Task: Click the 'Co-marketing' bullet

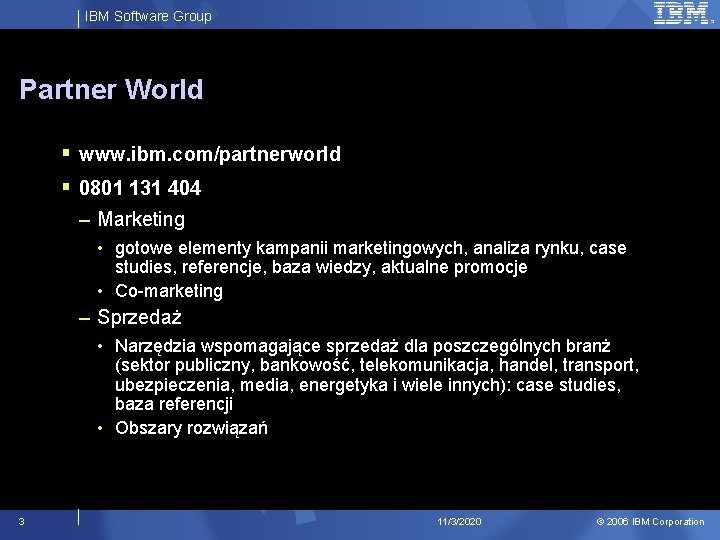Action: click(169, 291)
